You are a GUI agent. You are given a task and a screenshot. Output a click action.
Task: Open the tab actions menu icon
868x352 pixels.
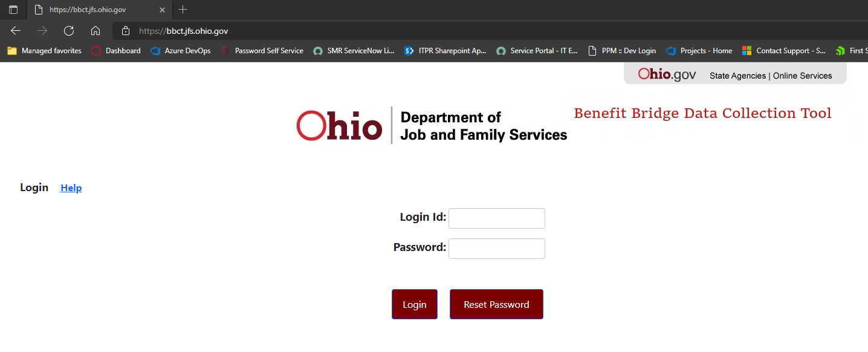point(13,10)
